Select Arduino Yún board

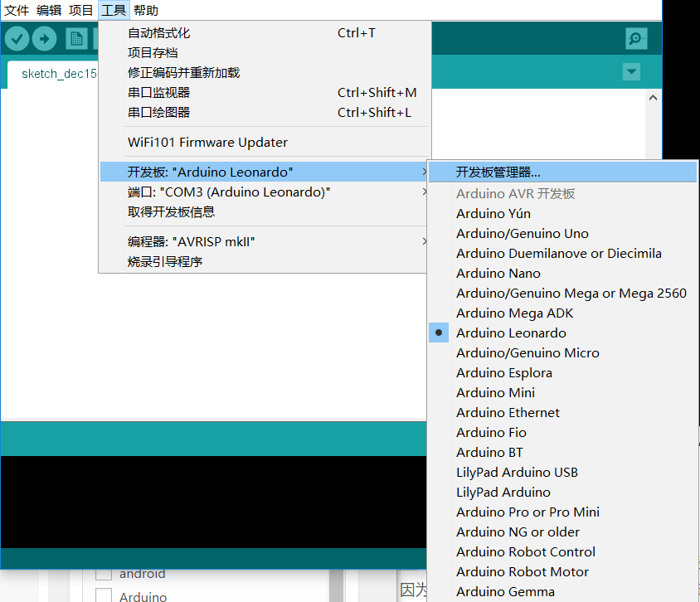(562, 214)
